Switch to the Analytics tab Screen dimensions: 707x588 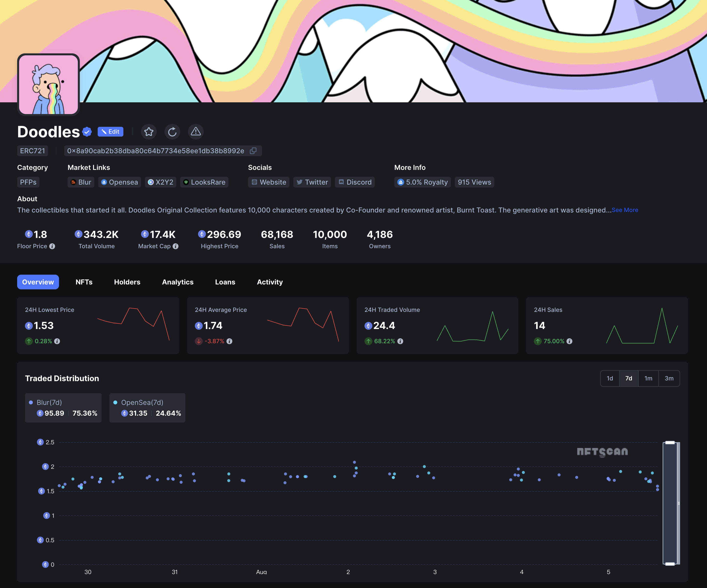click(178, 282)
